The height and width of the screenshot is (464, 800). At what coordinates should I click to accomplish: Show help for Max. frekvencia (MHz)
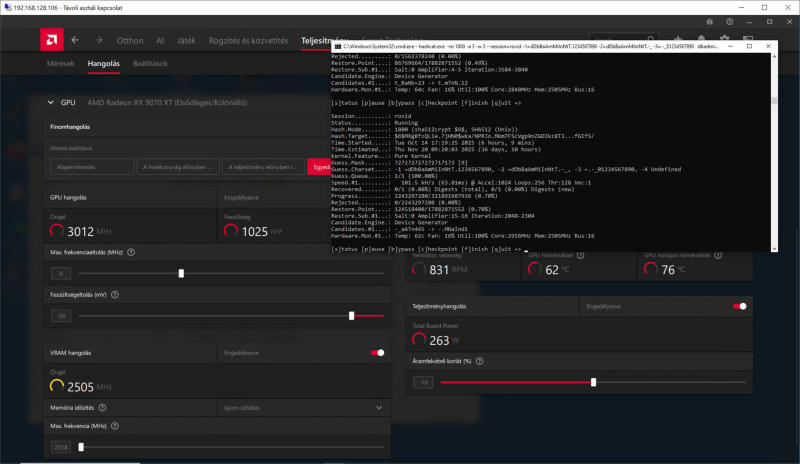[115, 426]
